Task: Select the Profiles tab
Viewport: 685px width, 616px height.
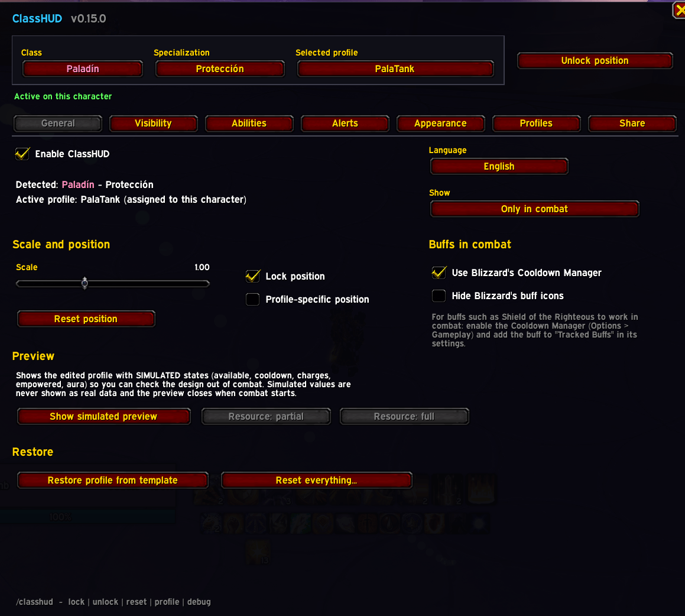Action: [x=536, y=123]
